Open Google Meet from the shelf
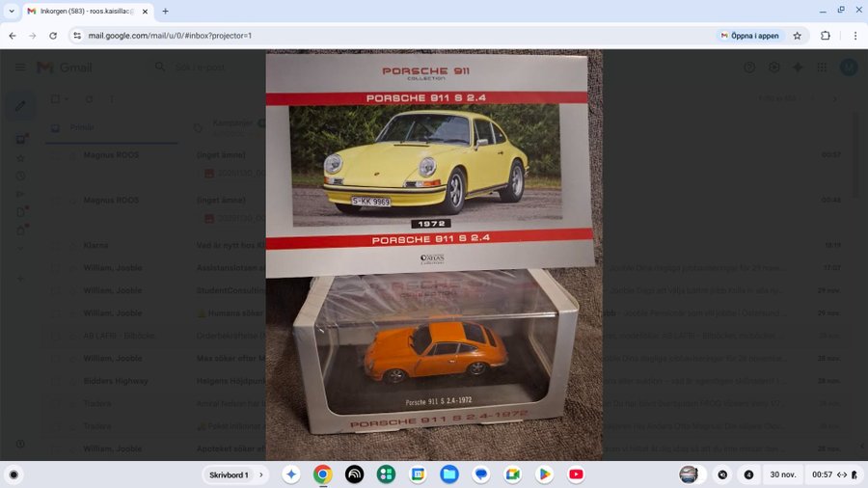Viewport: 868px width, 488px height. click(512, 474)
